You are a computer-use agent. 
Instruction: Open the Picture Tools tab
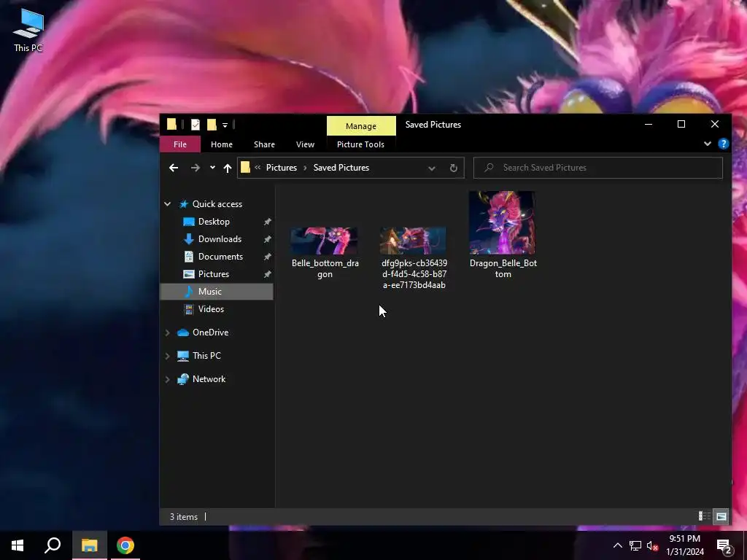coord(360,144)
